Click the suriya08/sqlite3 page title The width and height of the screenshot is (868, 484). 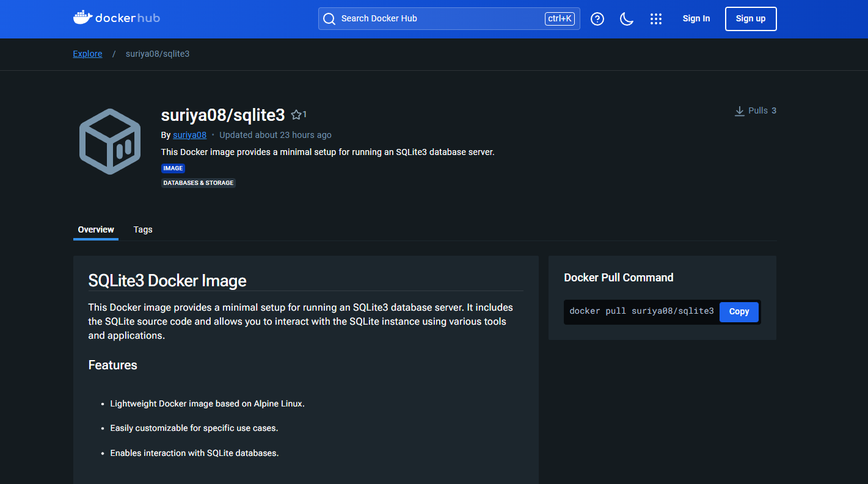click(223, 115)
